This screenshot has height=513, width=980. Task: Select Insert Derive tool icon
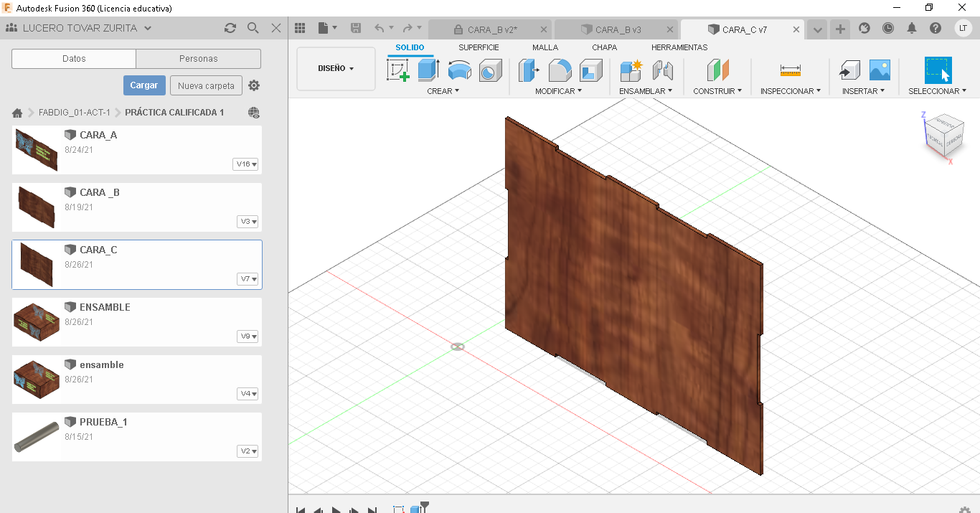[x=849, y=70]
